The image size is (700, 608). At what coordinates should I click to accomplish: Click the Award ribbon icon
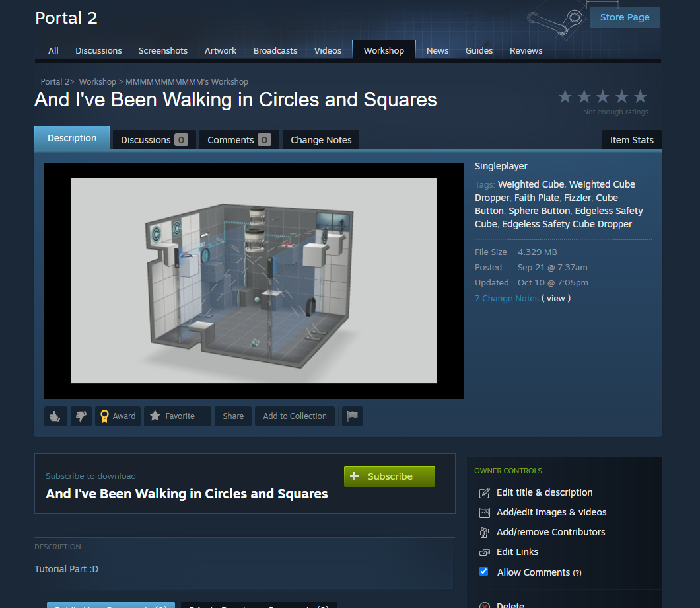pos(105,416)
